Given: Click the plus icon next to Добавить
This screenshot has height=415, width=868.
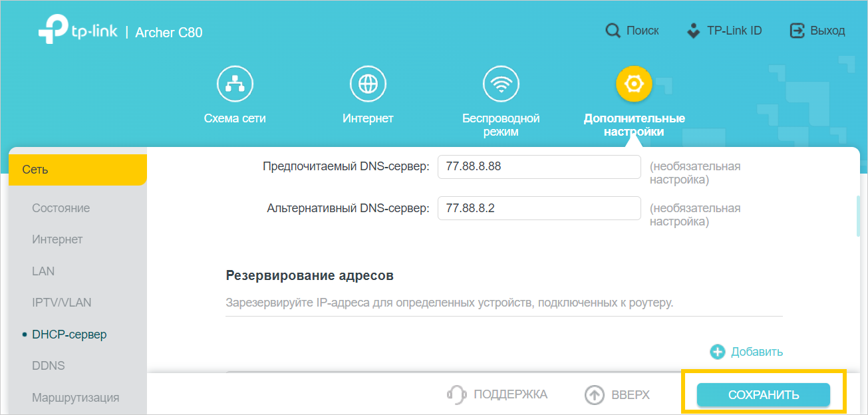Looking at the screenshot, I should [717, 352].
